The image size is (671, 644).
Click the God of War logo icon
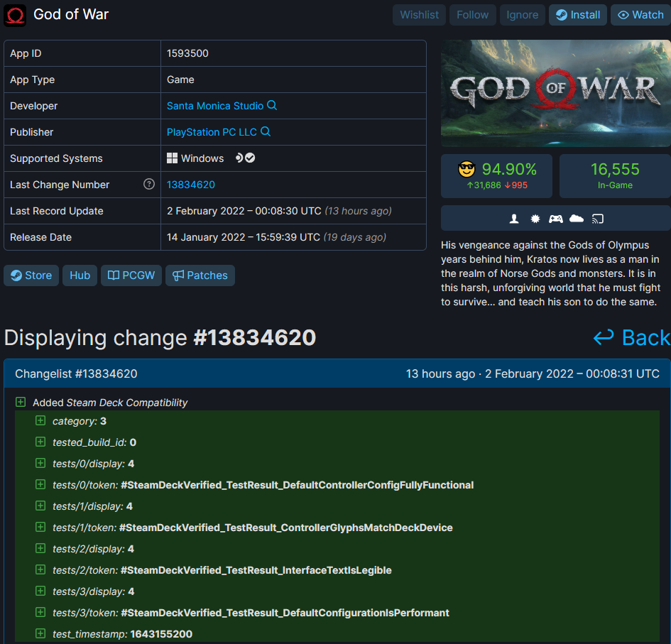[15, 15]
